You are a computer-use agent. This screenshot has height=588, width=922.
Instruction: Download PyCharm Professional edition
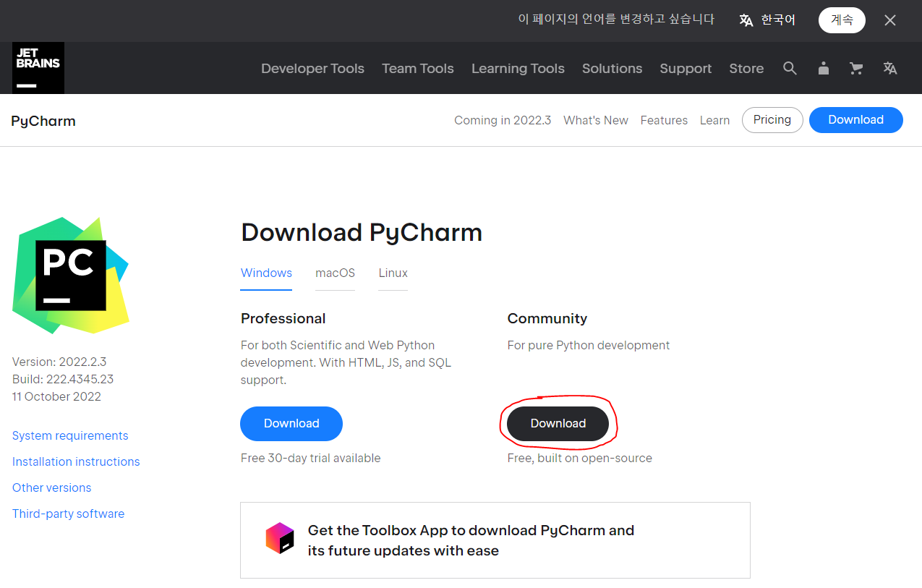291,424
